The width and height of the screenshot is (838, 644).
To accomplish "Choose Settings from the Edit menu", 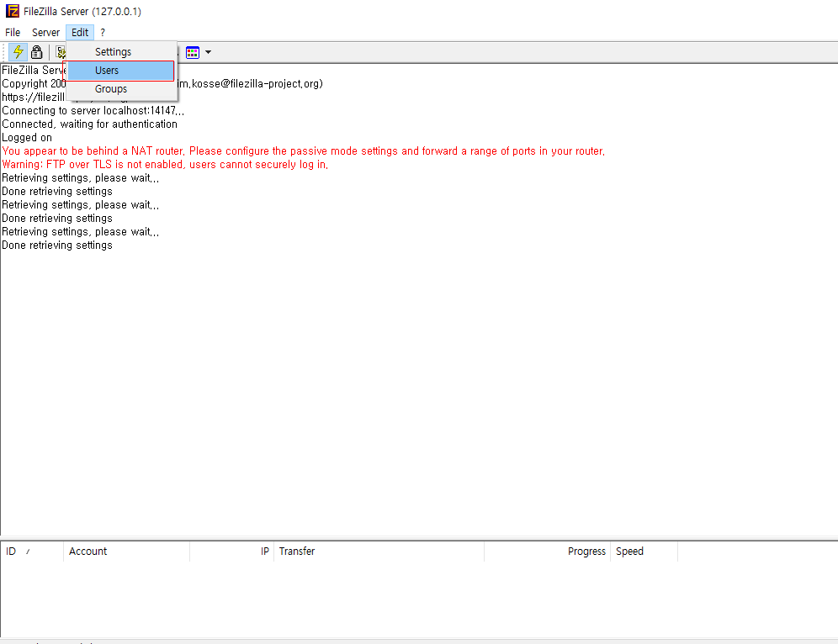I will point(122,52).
